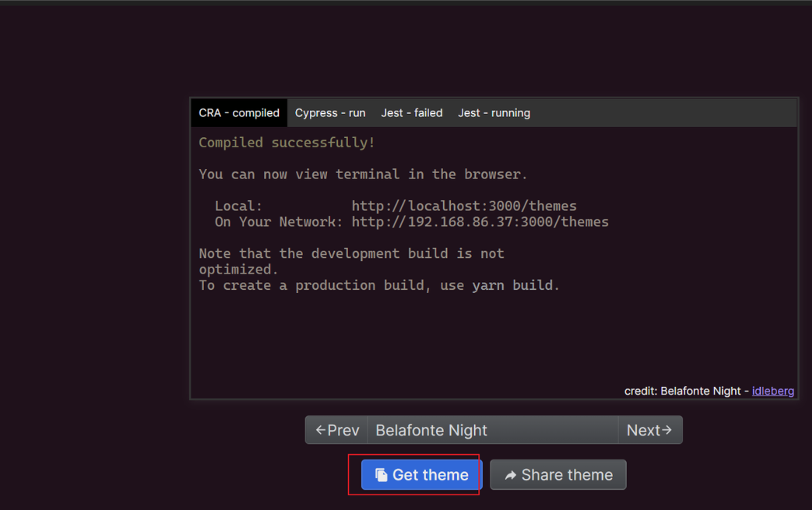
Task: Go to the previous theme with Prev
Action: point(336,430)
